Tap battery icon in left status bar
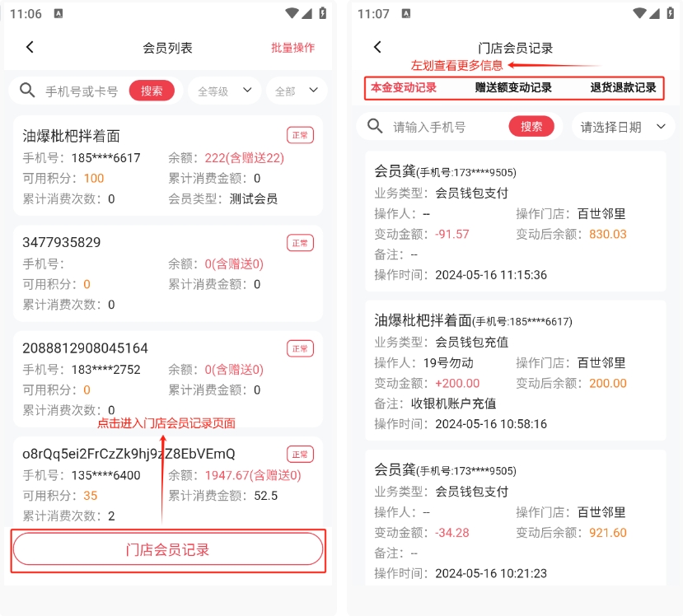This screenshot has height=616, width=683. tap(322, 13)
